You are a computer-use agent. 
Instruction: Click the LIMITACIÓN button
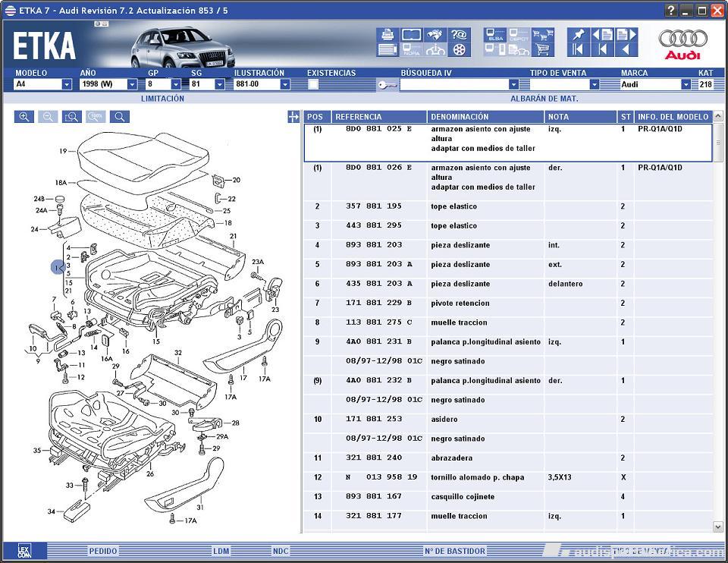pos(162,99)
